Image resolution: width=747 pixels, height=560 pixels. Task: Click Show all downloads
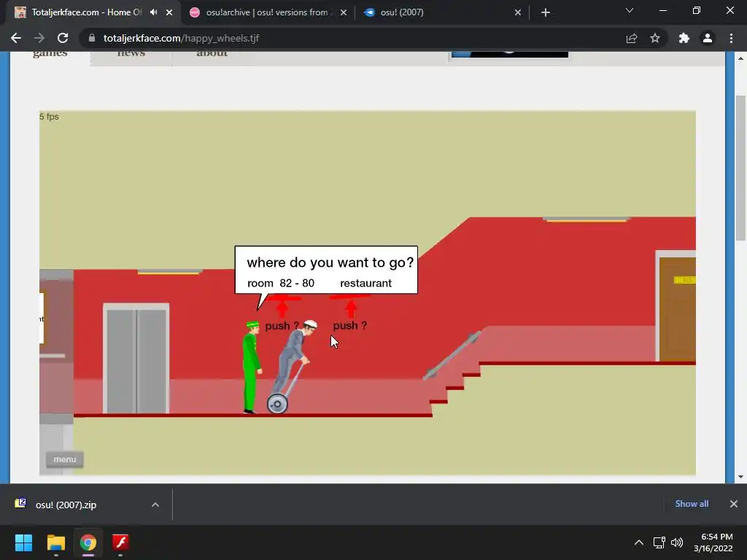tap(692, 504)
